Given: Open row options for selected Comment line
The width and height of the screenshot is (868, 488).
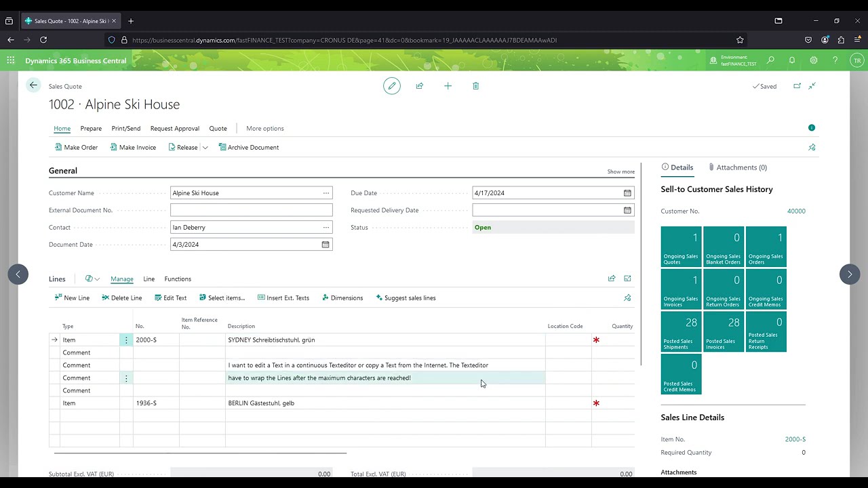Looking at the screenshot, I should tap(126, 378).
